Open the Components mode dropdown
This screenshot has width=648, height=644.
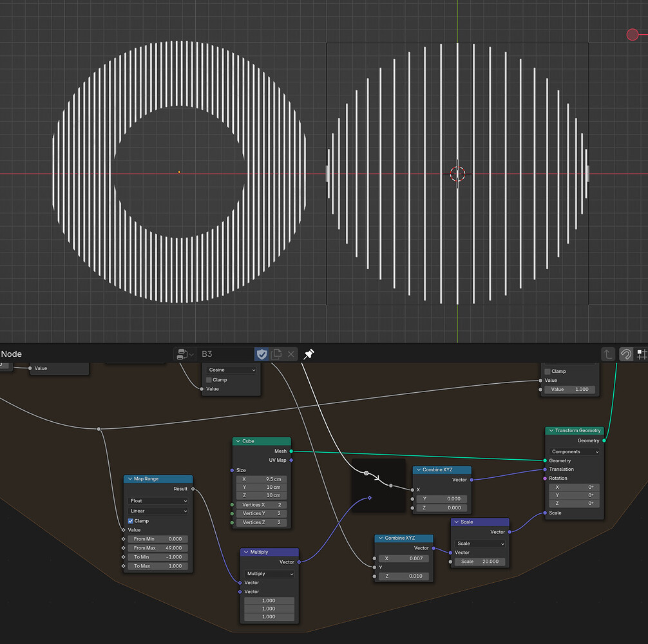(575, 451)
